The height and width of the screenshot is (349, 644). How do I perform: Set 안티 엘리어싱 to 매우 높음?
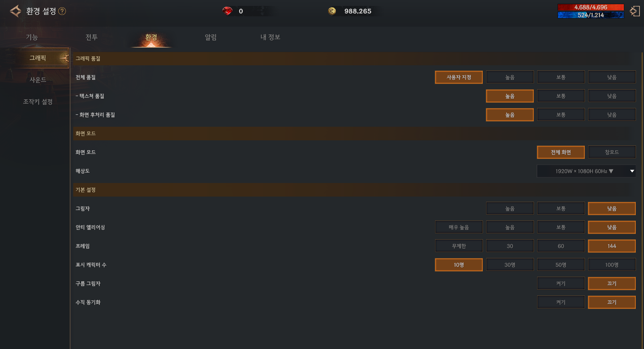(458, 227)
